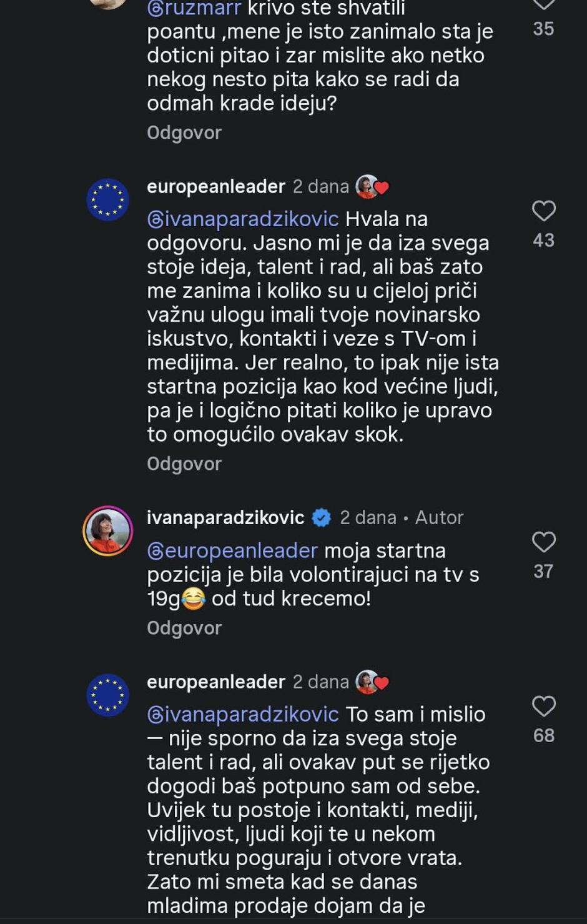Open europeanleader's EU flag avatar beside 'Hvala na odgovoru'

107,200
